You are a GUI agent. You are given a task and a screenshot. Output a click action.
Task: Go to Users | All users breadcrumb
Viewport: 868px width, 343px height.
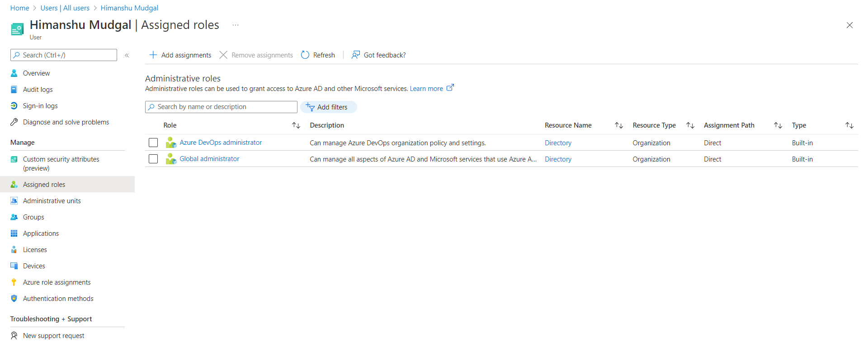[65, 8]
